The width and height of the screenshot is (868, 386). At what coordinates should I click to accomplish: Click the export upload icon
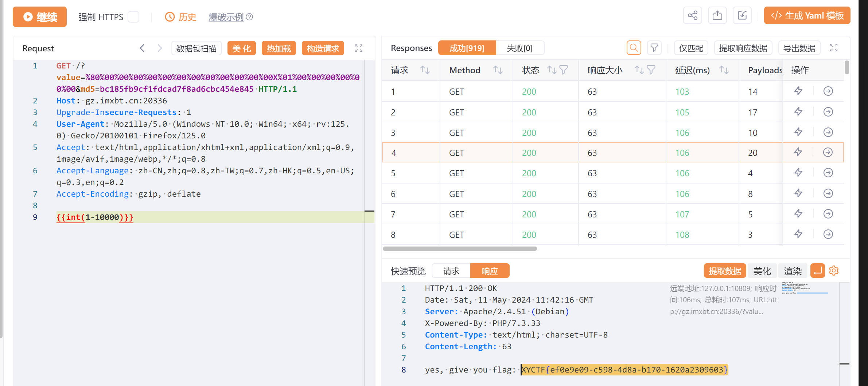tap(717, 16)
